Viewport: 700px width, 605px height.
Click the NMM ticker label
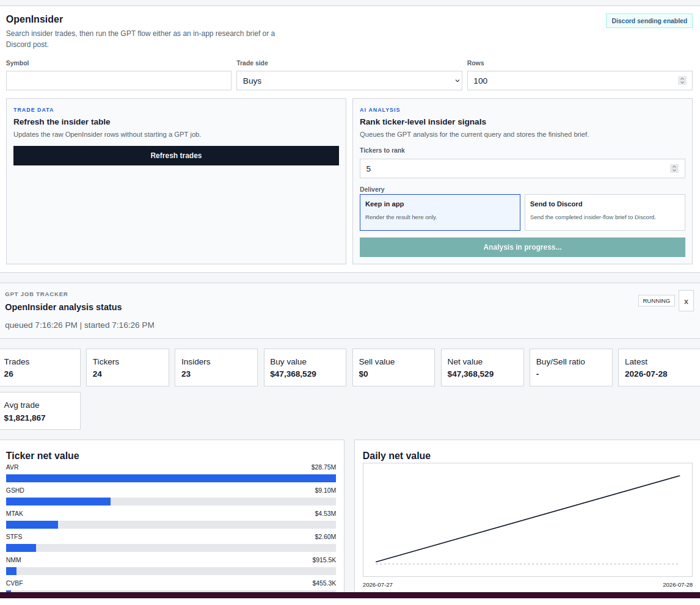pos(13,560)
